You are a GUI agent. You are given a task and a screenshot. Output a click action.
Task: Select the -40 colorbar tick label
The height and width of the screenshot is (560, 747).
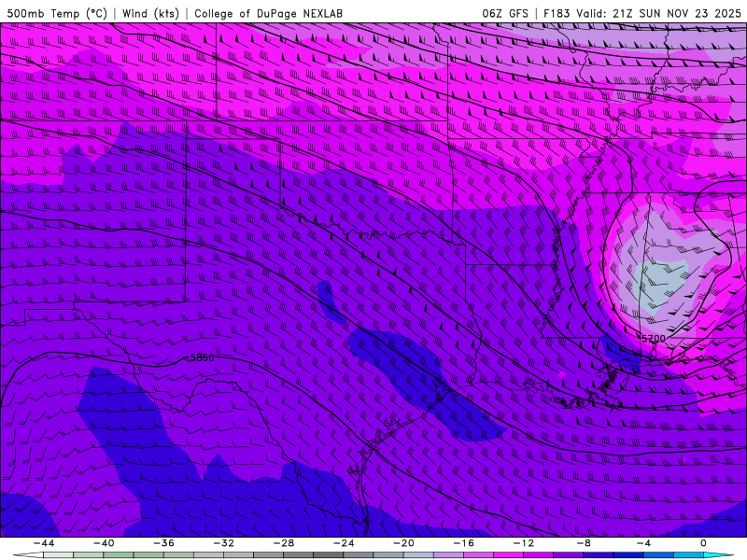pos(104,543)
